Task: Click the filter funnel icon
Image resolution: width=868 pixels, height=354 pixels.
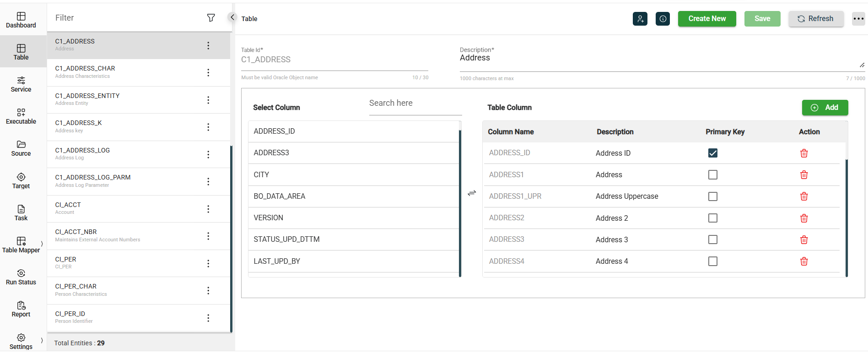Action: 211,18
